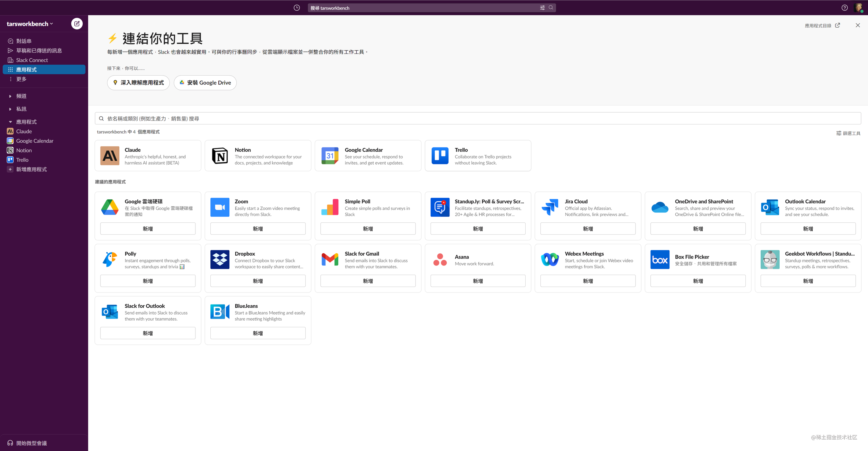
Task: Click the Notion icon in the sidebar
Action: click(10, 151)
